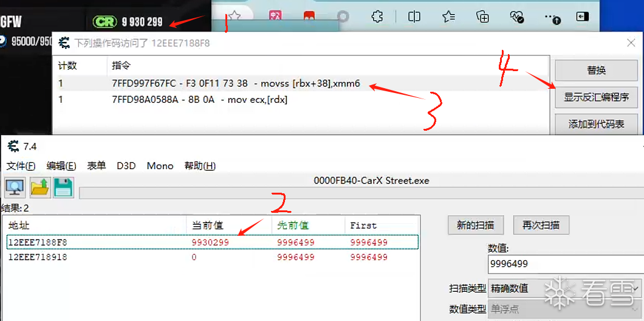
Task: Open the 扫描类型 dropdown showing 精确数值
Action: click(564, 289)
